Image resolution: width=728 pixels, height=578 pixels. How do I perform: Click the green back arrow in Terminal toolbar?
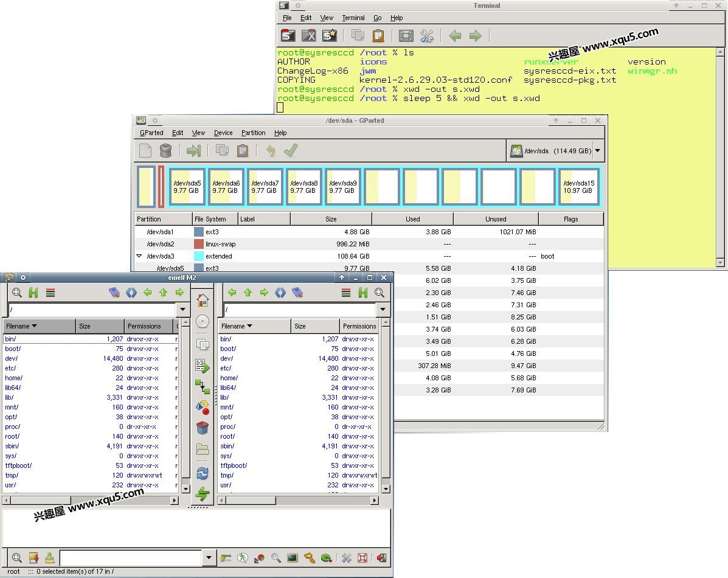tap(455, 36)
